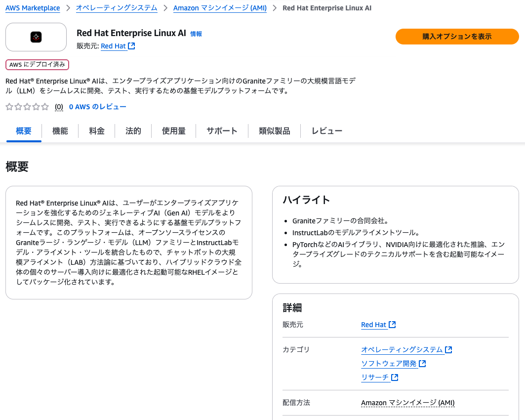Click the ハイライト heading

tap(306, 200)
